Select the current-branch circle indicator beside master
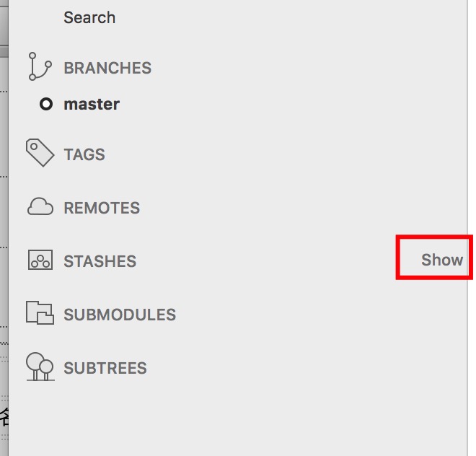Viewport: 476px width, 456px height. [x=46, y=104]
